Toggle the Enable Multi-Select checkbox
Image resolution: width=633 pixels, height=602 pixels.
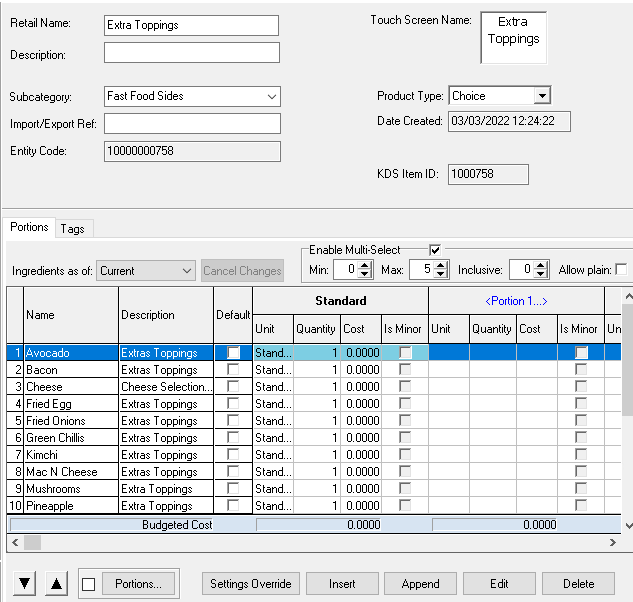pyautogui.click(x=435, y=249)
